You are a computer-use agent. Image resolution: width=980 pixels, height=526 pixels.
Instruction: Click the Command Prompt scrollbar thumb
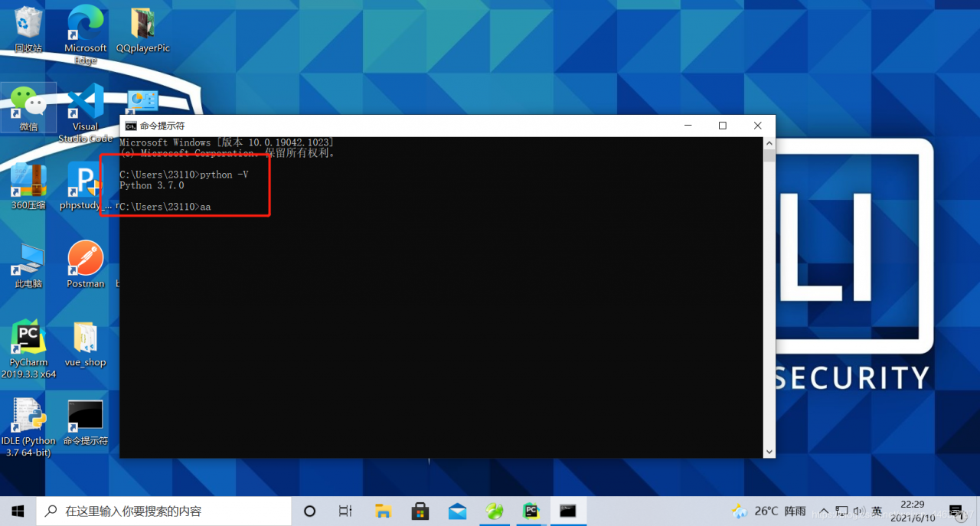click(769, 156)
